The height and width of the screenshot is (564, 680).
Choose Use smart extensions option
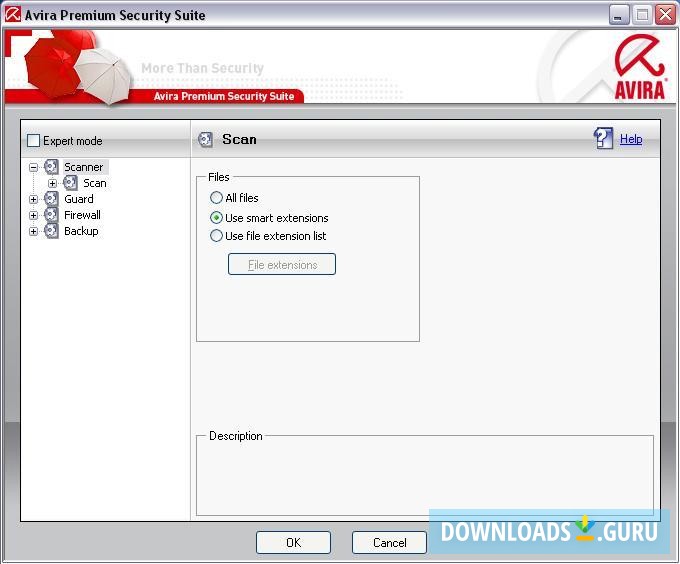tap(216, 218)
